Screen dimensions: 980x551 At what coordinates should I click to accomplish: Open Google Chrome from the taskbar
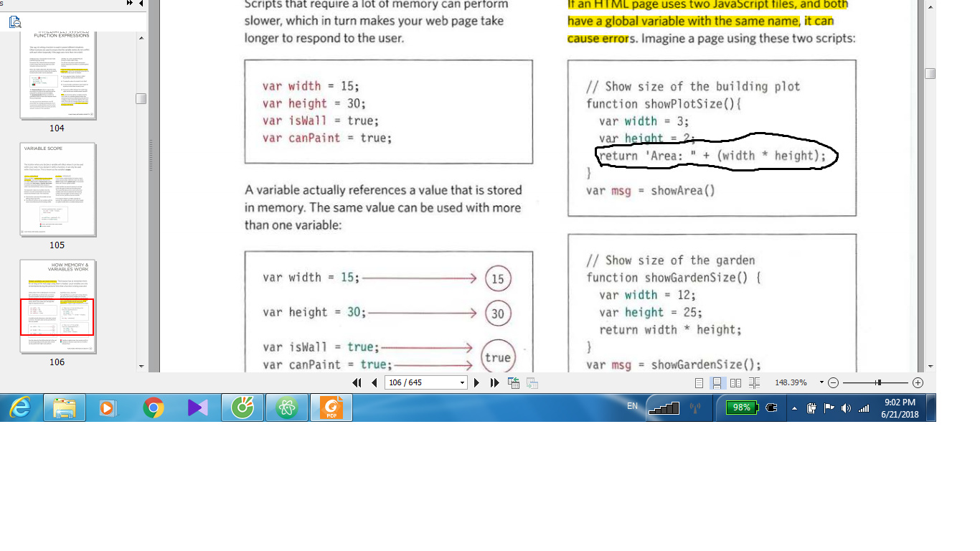click(x=153, y=408)
